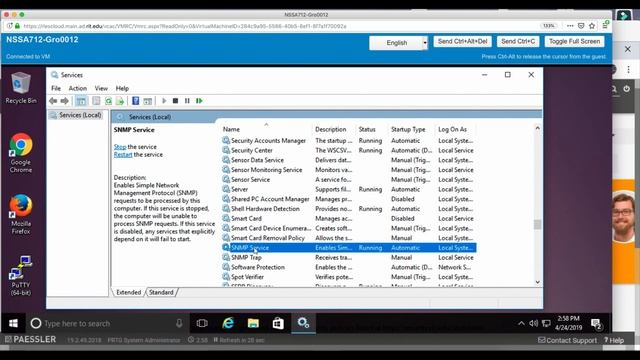Select Services (Local) in the console tree

pyautogui.click(x=80, y=115)
